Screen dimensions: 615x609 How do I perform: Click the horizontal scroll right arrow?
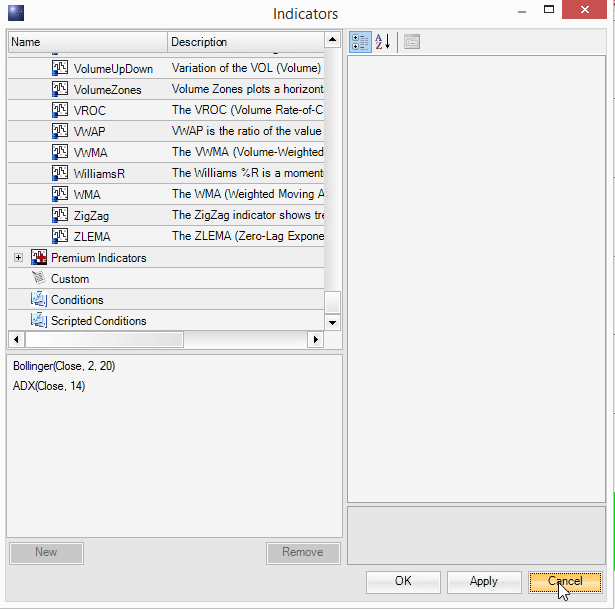pyautogui.click(x=315, y=339)
